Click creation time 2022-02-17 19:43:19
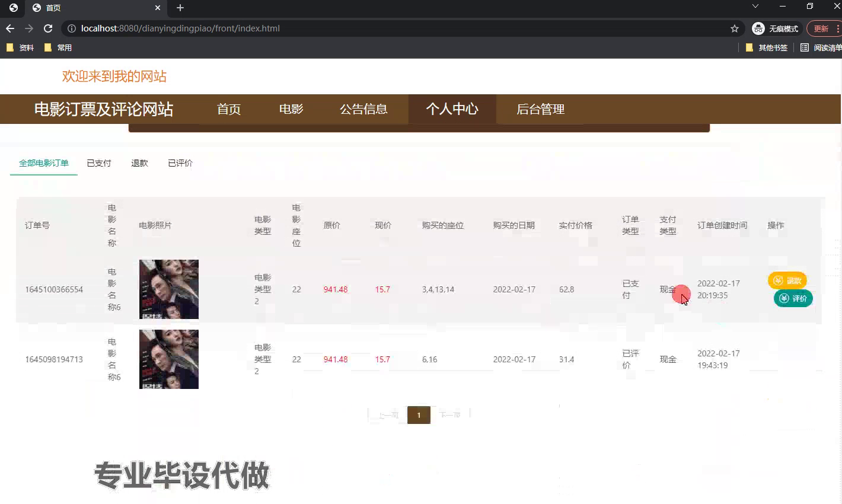The width and height of the screenshot is (842, 504). [719, 359]
